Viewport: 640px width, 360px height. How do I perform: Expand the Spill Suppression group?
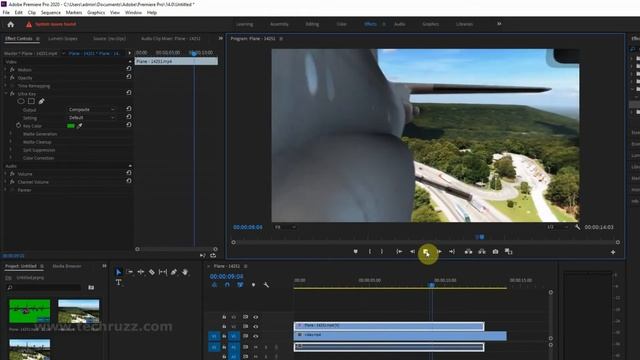point(11,150)
